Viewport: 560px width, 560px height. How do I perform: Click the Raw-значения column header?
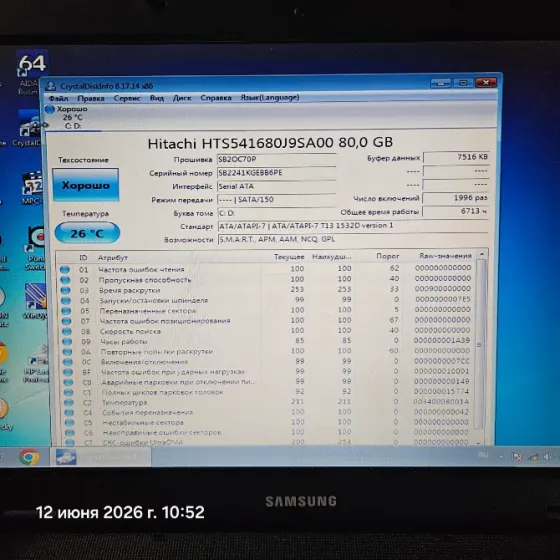point(445,256)
